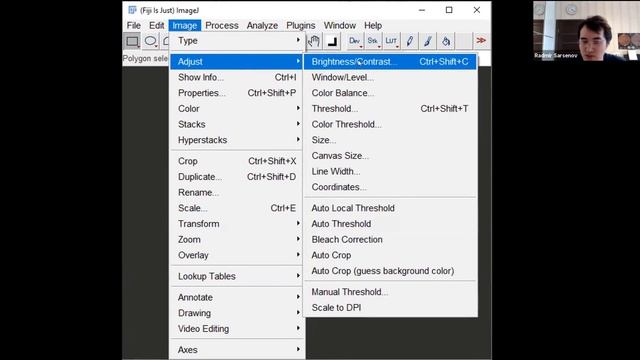
Task: Choose Duplicate... menu entry
Action: [x=237, y=177]
